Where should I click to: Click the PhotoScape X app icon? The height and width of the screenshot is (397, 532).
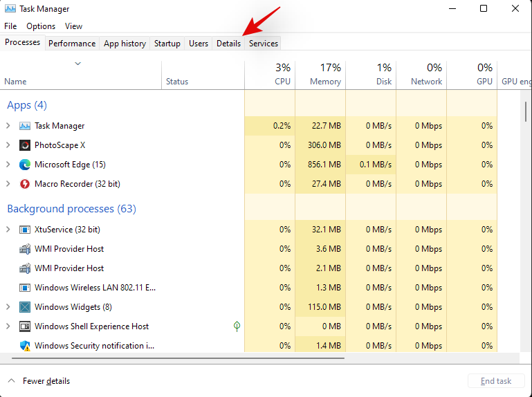(x=25, y=145)
